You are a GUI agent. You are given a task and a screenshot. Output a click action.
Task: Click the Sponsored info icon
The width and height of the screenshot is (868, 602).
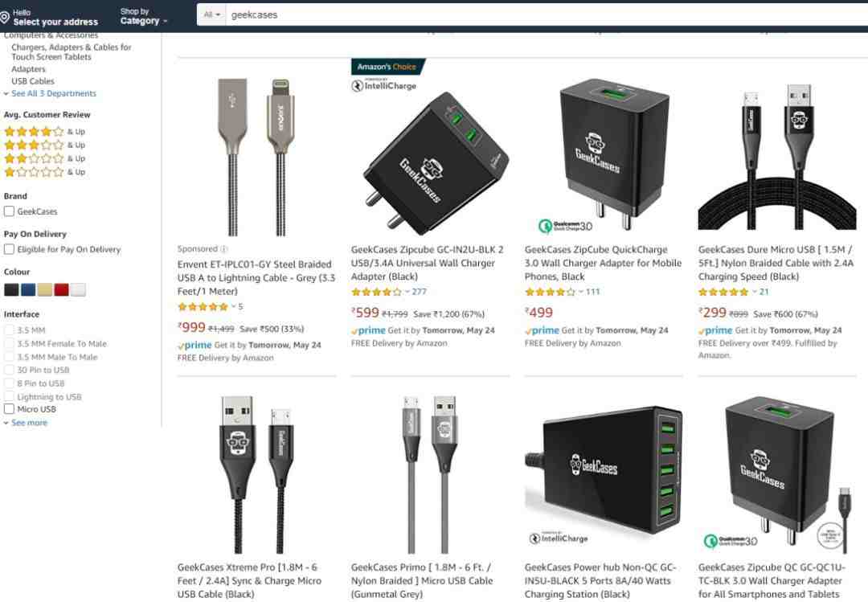click(224, 249)
